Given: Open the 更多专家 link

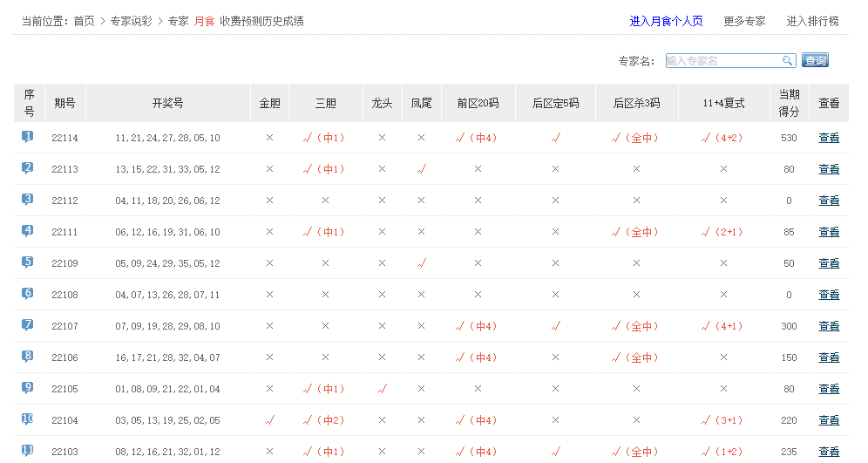Looking at the screenshot, I should pos(744,21).
